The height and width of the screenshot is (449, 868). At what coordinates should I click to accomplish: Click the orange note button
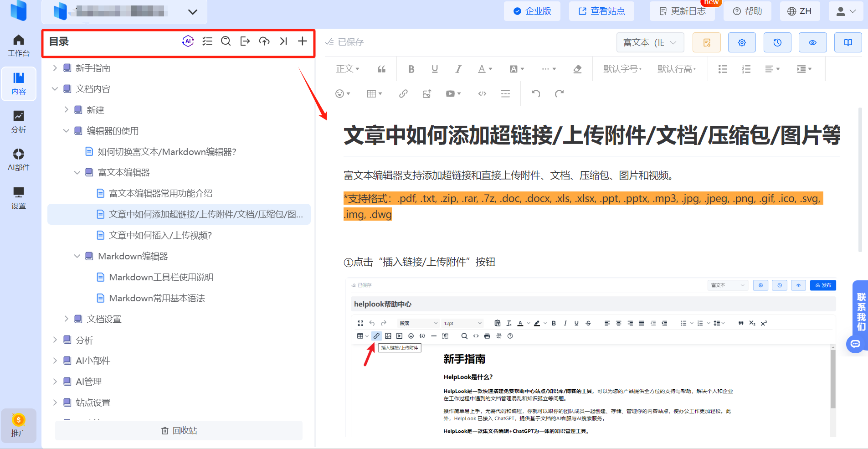pyautogui.click(x=707, y=42)
